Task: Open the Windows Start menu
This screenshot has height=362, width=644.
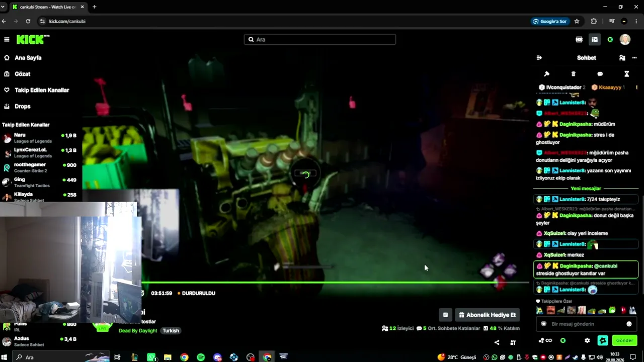Action: coord(5,357)
